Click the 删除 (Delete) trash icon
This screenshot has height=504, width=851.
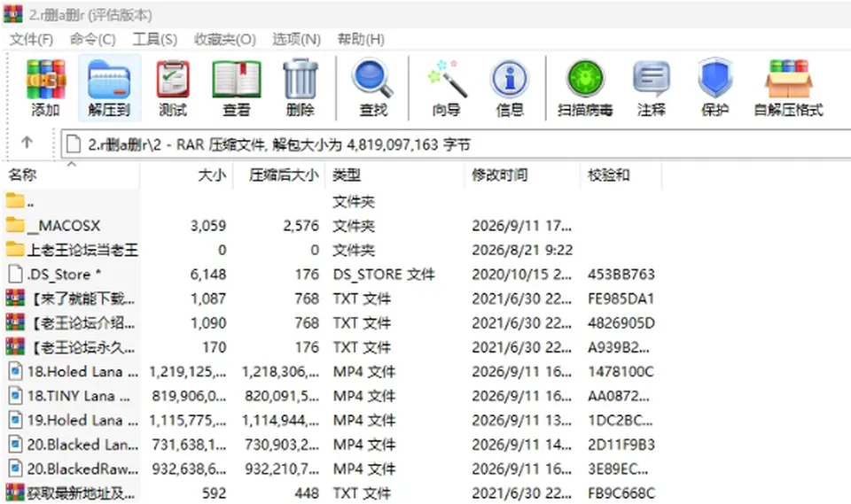pyautogui.click(x=301, y=80)
